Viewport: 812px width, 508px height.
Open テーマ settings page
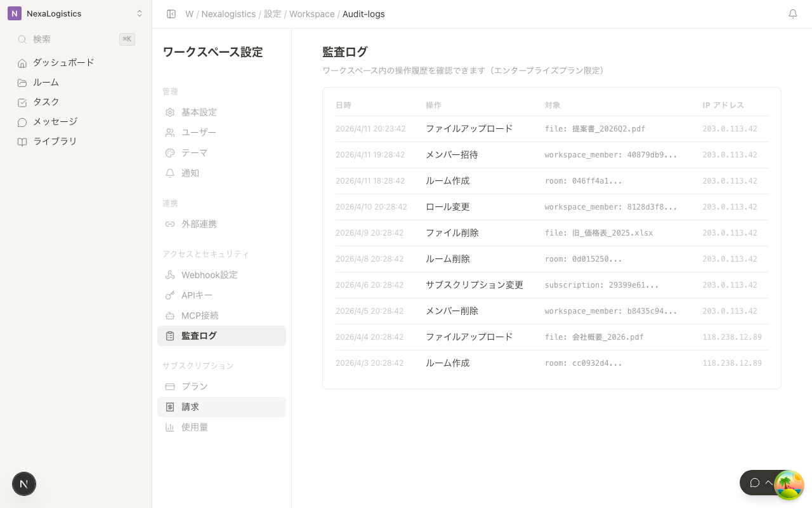221,153
